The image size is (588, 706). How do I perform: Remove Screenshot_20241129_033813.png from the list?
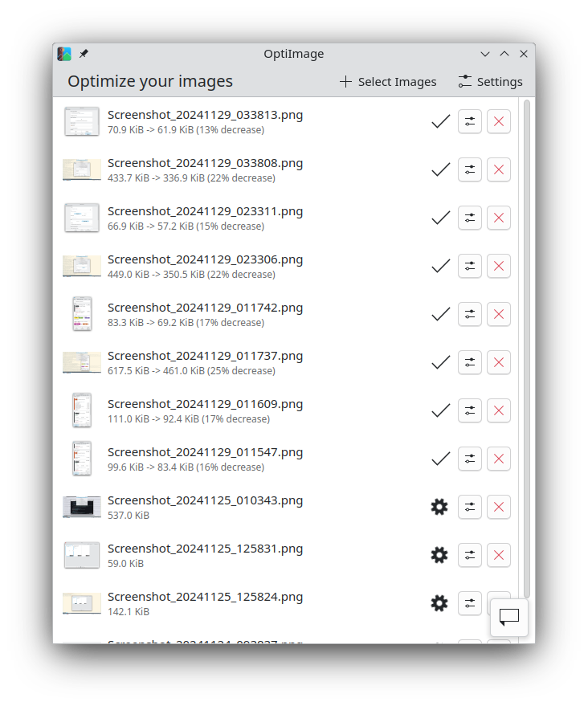coord(499,121)
